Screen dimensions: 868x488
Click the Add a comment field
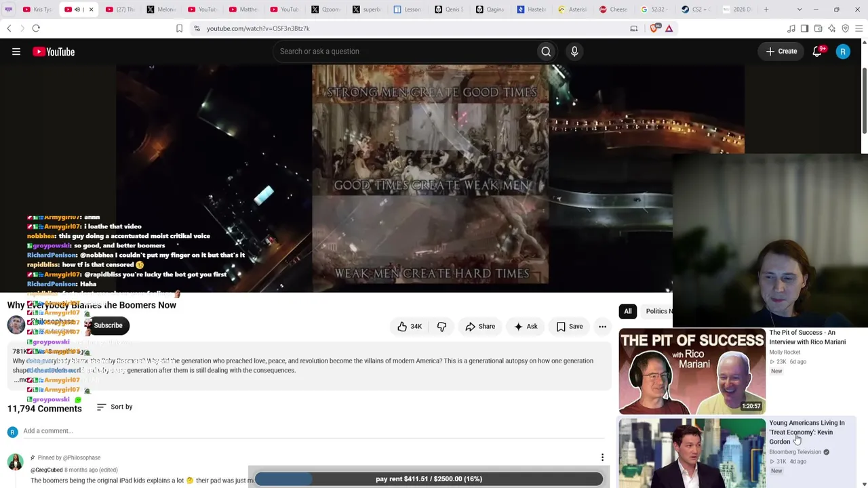click(312, 431)
